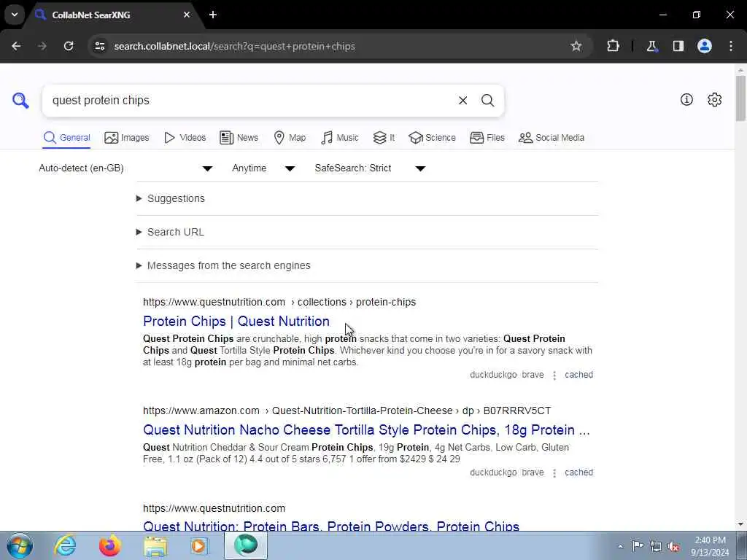Open cached link of Quest Nutrition result
747x560 pixels.
[578, 375]
